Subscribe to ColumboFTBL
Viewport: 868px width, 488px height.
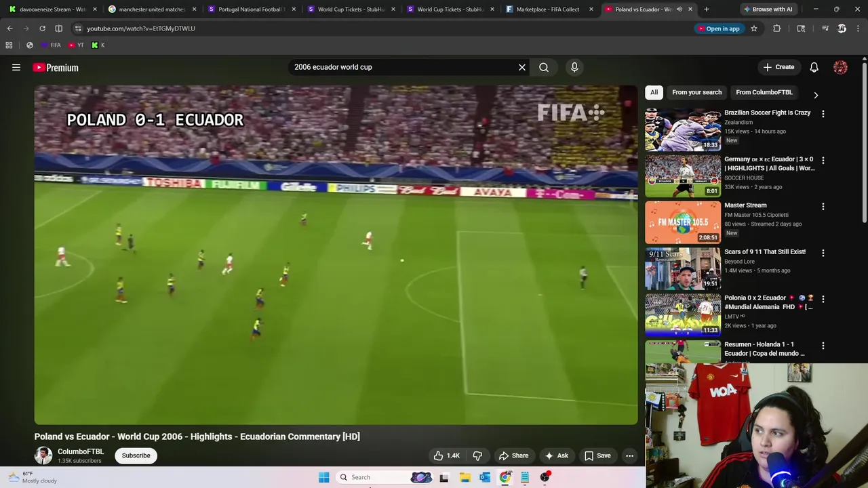pyautogui.click(x=136, y=455)
